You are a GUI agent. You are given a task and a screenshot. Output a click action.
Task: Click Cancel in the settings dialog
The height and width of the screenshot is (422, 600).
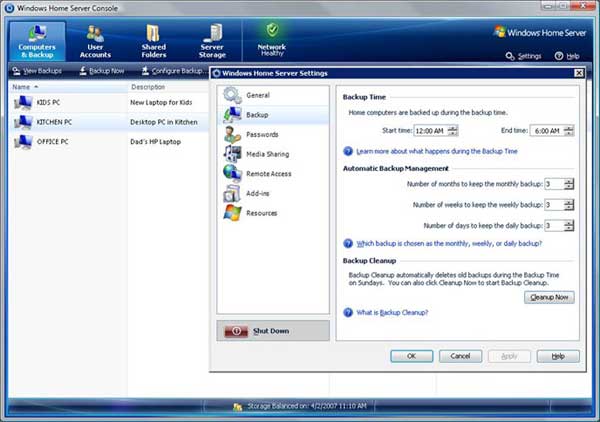coord(460,356)
